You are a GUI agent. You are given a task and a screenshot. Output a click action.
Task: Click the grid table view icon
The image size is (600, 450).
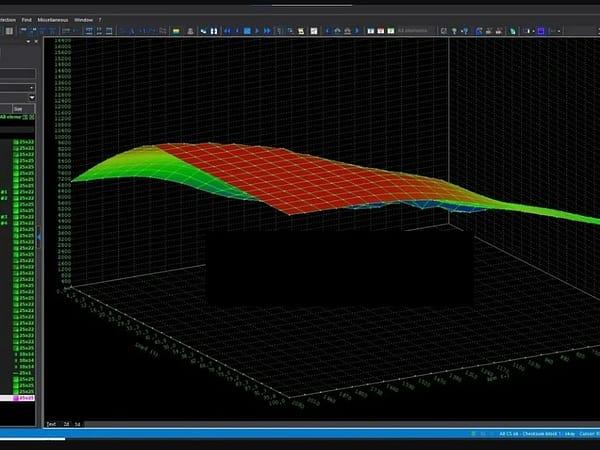pyautogui.click(x=10, y=31)
